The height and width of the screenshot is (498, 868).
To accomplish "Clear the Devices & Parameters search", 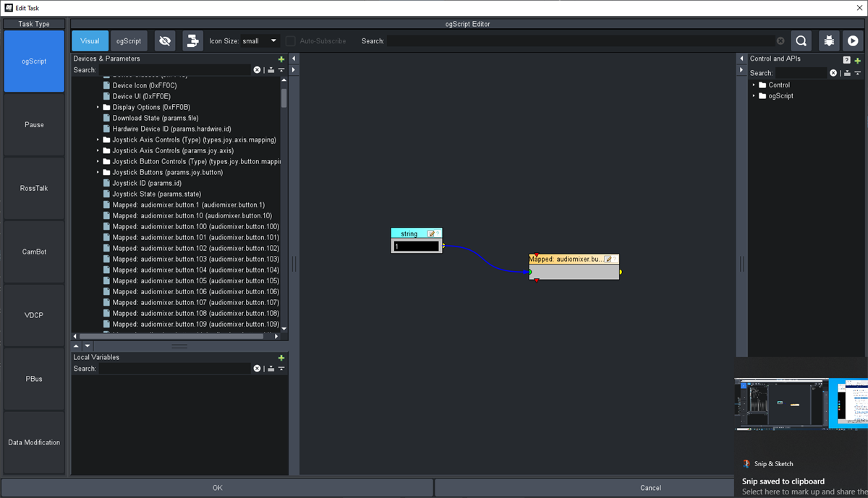I will click(x=257, y=70).
